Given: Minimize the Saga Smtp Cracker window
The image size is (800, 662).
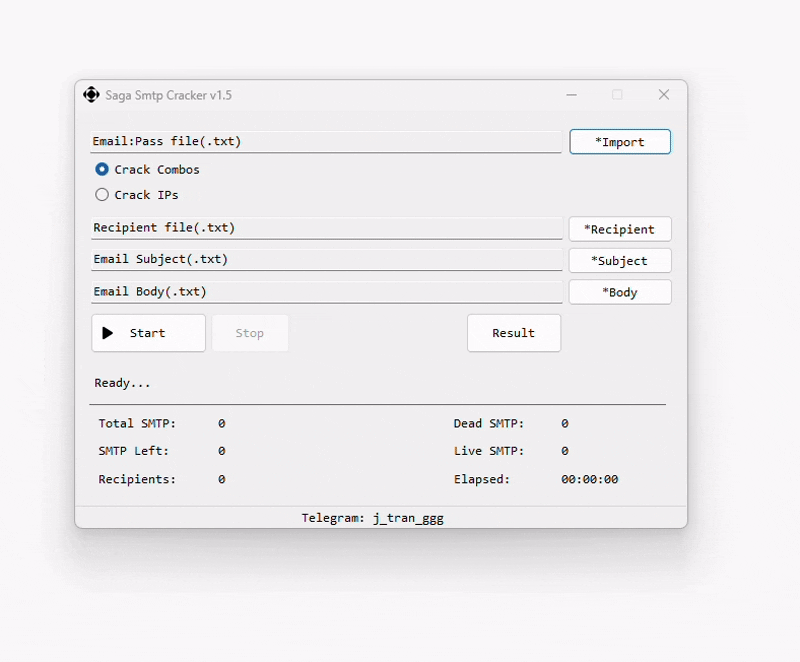Looking at the screenshot, I should click(x=571, y=95).
